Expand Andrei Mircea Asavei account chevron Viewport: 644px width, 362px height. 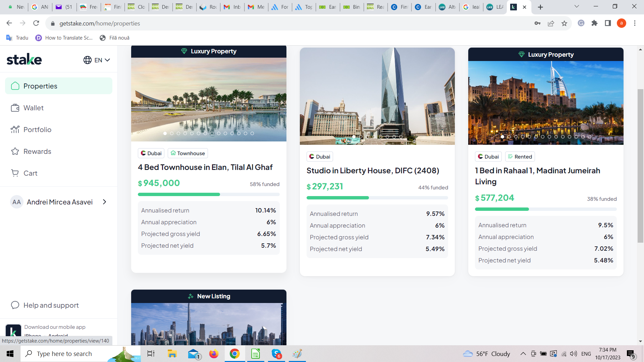click(x=105, y=202)
